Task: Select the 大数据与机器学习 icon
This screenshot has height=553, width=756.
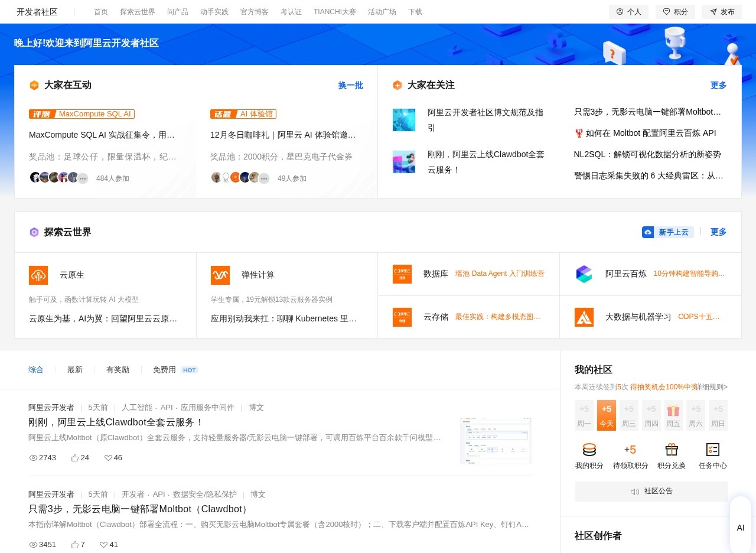Action: pos(584,317)
